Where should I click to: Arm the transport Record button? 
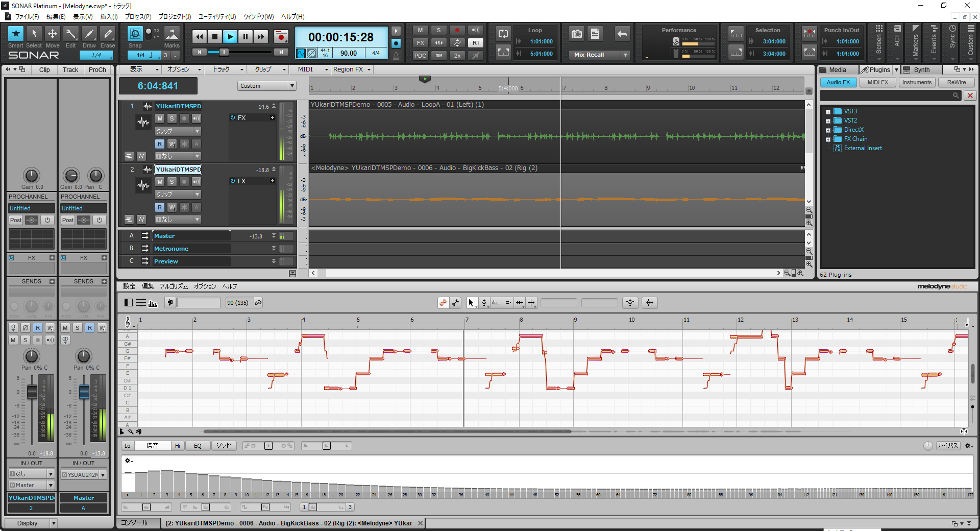281,36
